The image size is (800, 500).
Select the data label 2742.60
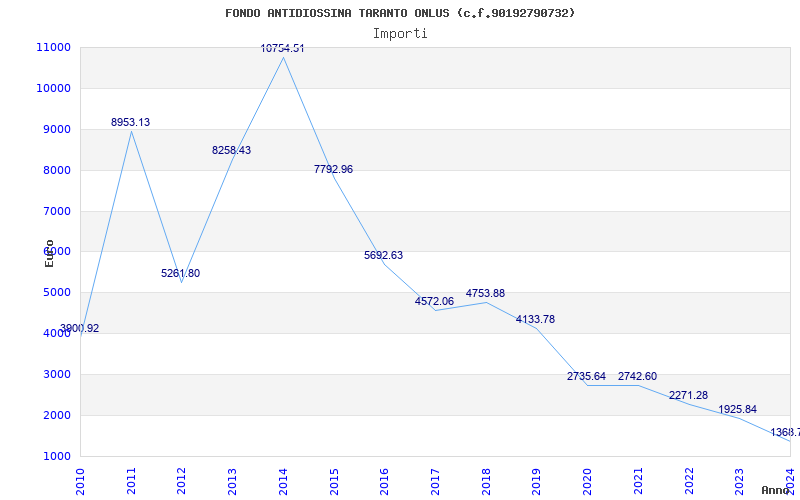(637, 377)
